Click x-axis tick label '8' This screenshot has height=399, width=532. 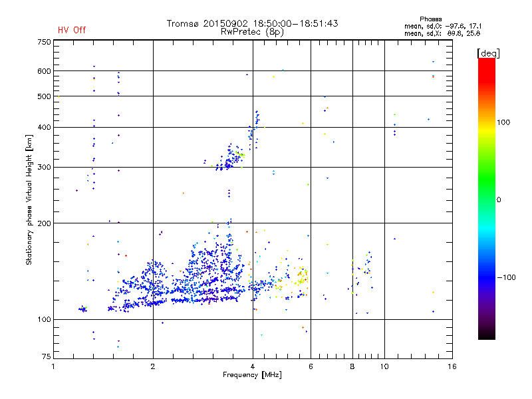click(x=352, y=366)
